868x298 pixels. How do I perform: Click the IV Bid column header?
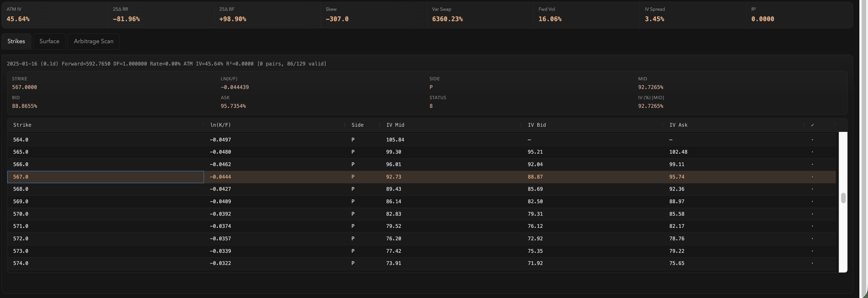pyautogui.click(x=536, y=125)
